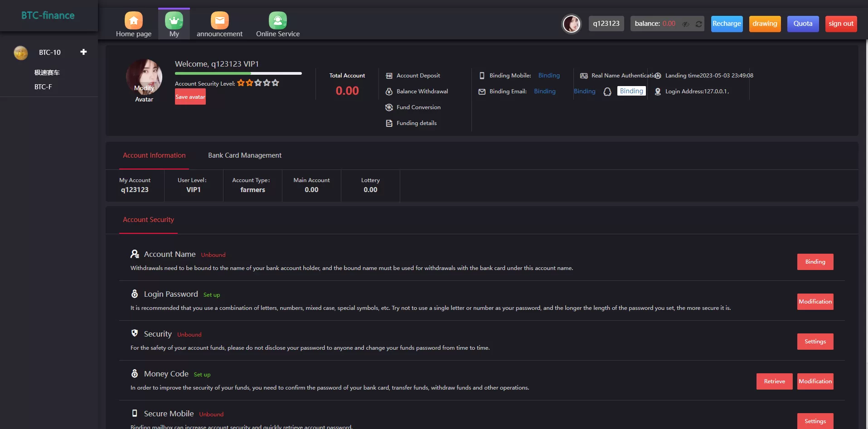Open Online Service support icon
Screen dimensions: 868x429
click(277, 20)
